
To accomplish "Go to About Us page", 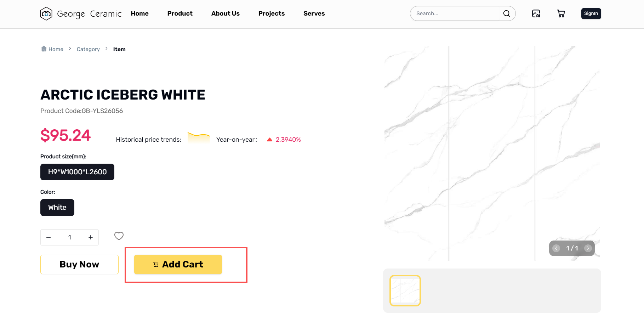I will 226,13.
